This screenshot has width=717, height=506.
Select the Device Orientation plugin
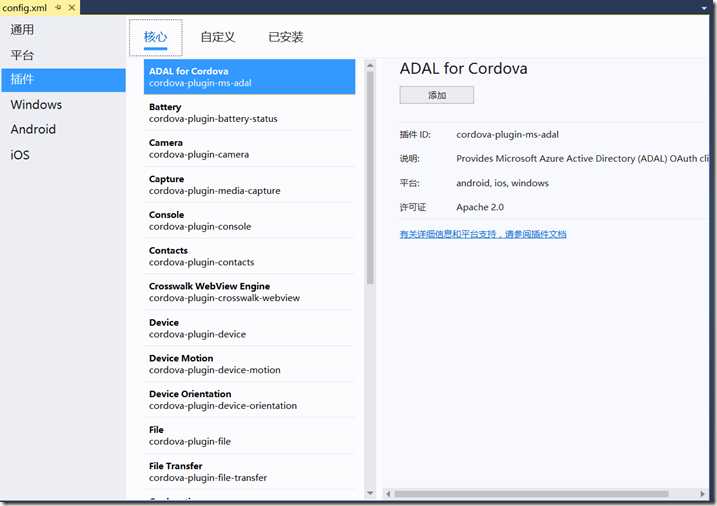pyautogui.click(x=249, y=399)
